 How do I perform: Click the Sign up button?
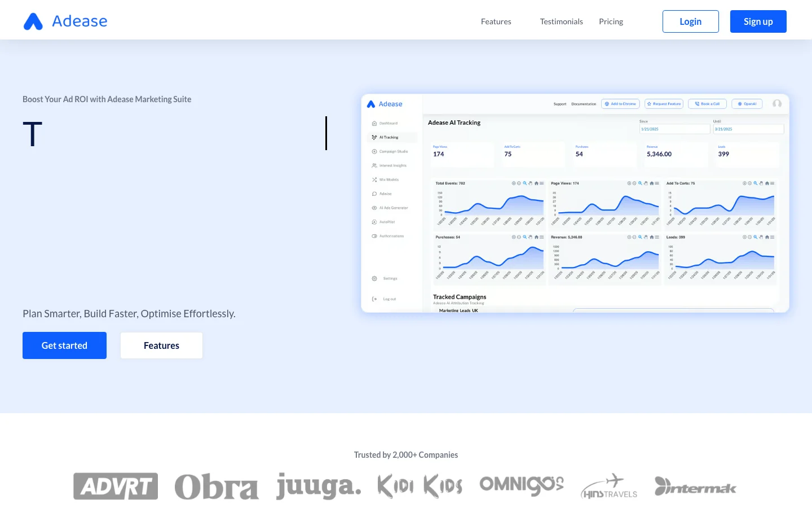(758, 21)
